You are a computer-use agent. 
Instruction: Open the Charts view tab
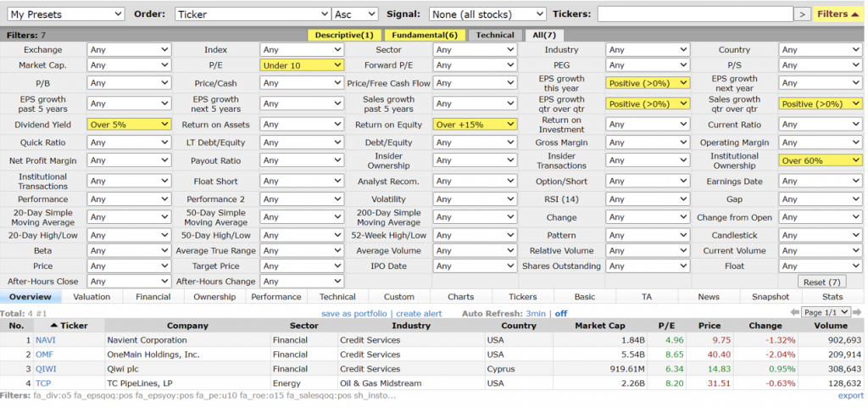point(460,297)
